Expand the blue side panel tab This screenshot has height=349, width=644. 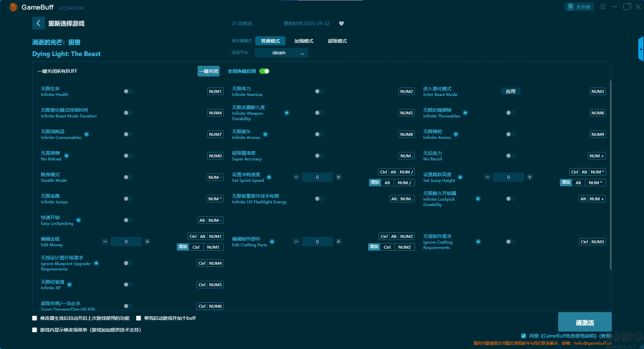641,49
